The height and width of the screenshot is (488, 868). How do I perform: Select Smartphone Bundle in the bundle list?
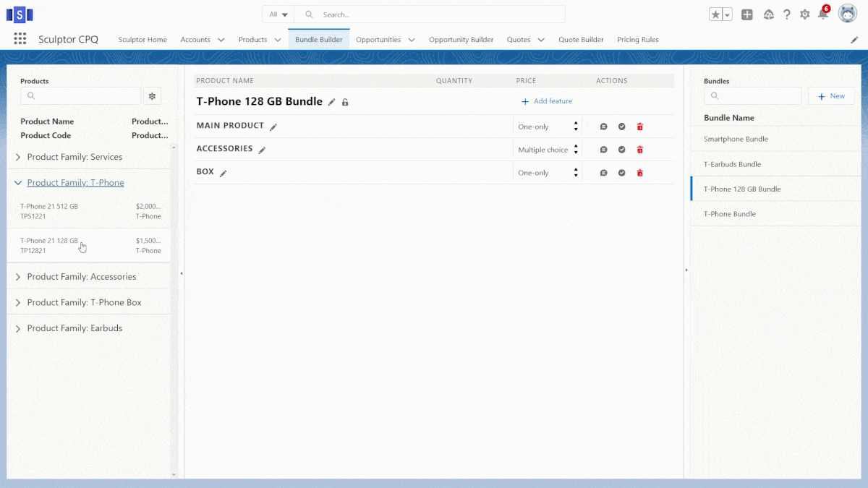(736, 139)
